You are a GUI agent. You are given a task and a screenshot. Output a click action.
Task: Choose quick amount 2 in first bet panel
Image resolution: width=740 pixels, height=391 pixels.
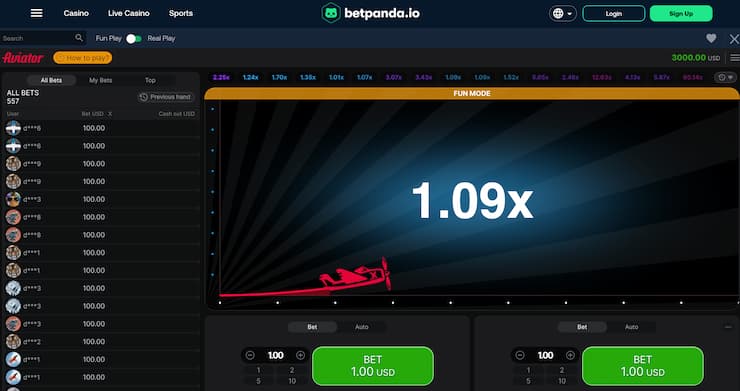[x=292, y=370]
